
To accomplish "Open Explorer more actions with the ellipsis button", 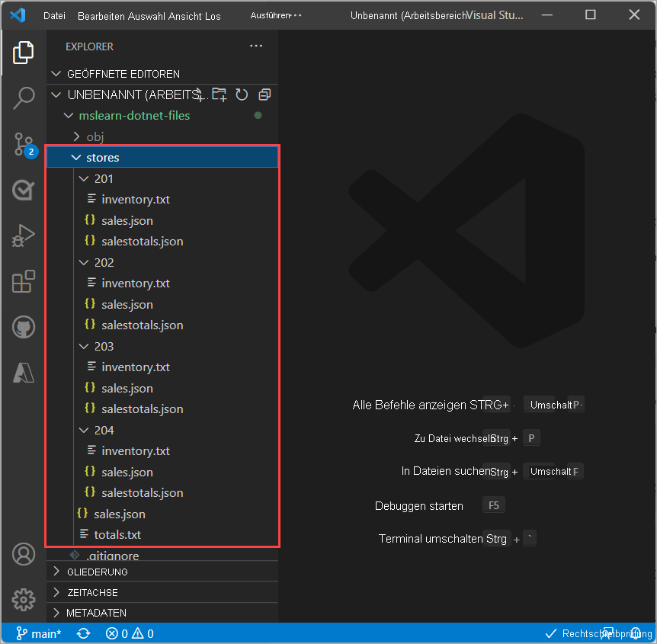I will point(255,46).
